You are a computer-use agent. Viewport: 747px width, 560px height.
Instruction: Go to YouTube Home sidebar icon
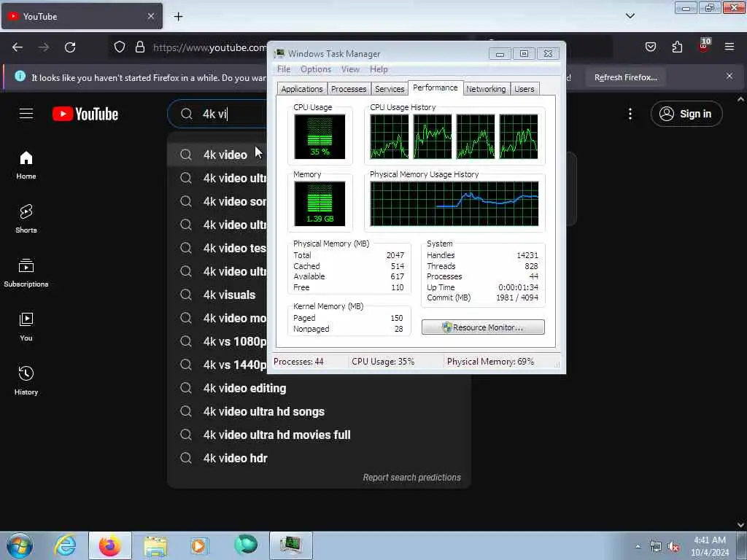click(26, 166)
